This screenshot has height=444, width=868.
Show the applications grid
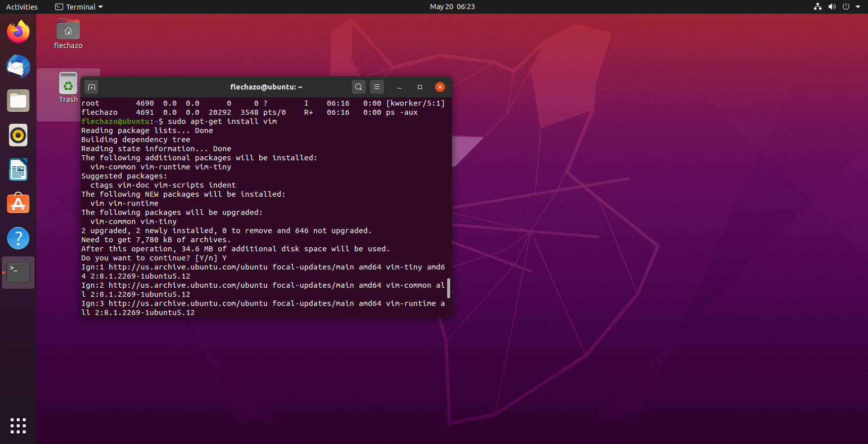tap(18, 425)
